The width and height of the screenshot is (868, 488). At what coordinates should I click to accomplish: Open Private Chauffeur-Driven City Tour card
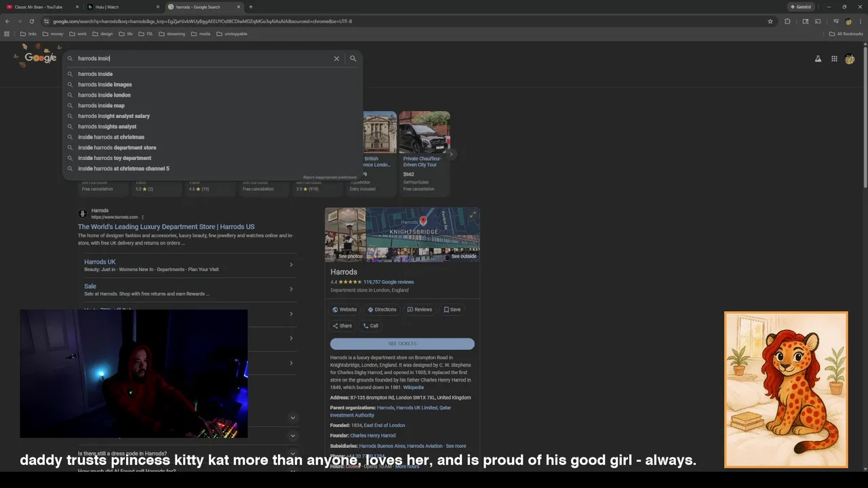pyautogui.click(x=425, y=152)
